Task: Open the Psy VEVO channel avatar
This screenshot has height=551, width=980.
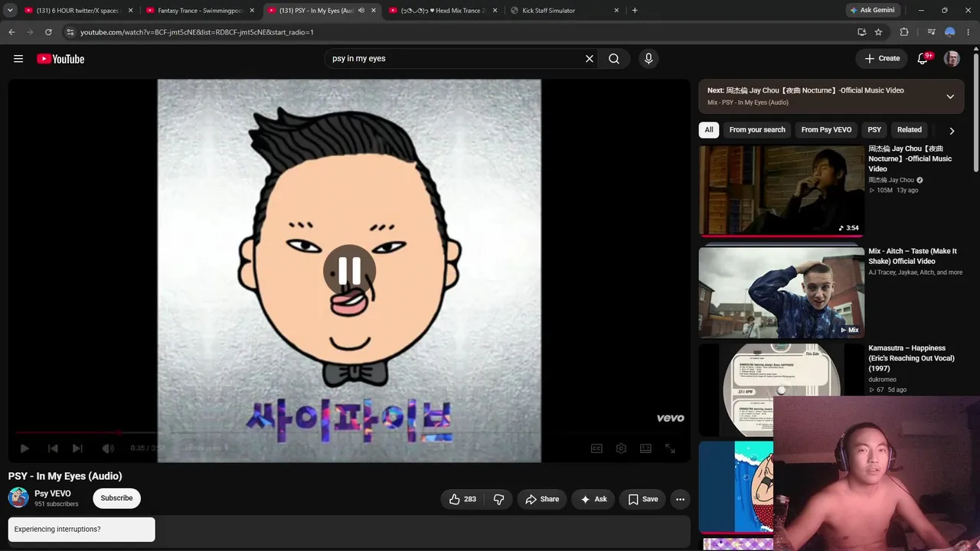Action: pyautogui.click(x=18, y=498)
